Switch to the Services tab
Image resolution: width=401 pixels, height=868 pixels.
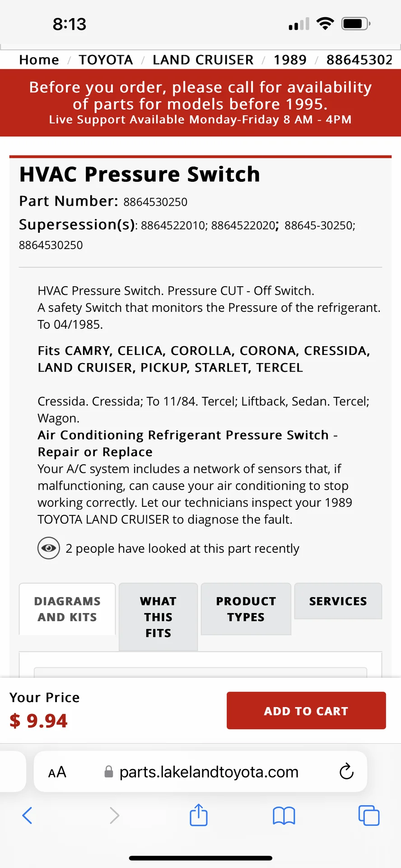click(x=338, y=601)
